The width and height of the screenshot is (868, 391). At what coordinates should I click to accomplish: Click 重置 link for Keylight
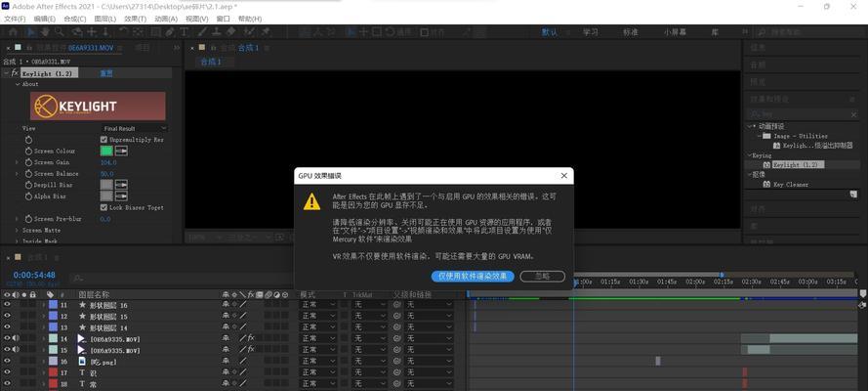tap(105, 73)
